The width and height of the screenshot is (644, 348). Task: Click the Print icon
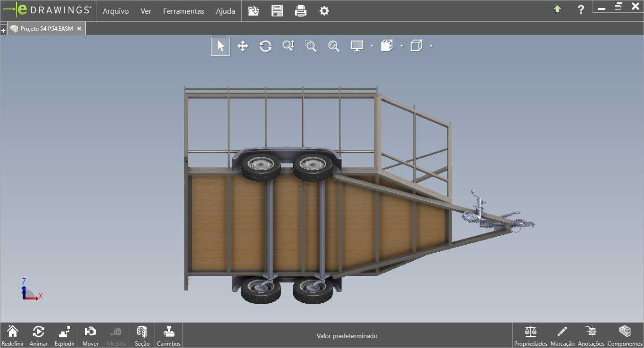pos(301,11)
